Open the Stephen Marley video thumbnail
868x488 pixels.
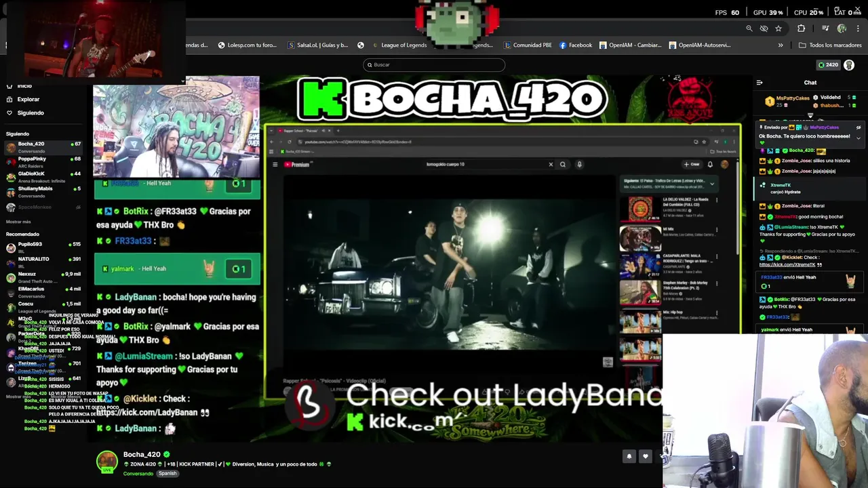[x=640, y=293]
